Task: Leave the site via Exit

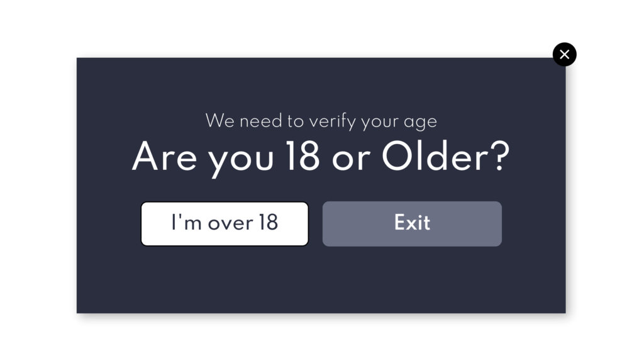Action: click(412, 224)
